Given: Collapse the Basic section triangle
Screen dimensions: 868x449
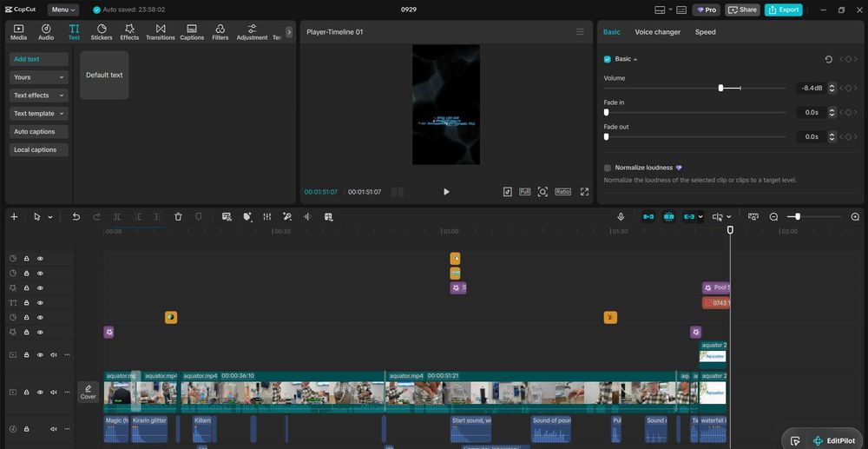Looking at the screenshot, I should pyautogui.click(x=635, y=59).
